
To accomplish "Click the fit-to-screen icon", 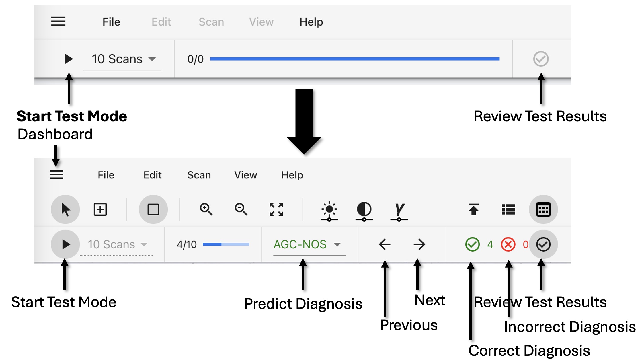I will [x=276, y=210].
